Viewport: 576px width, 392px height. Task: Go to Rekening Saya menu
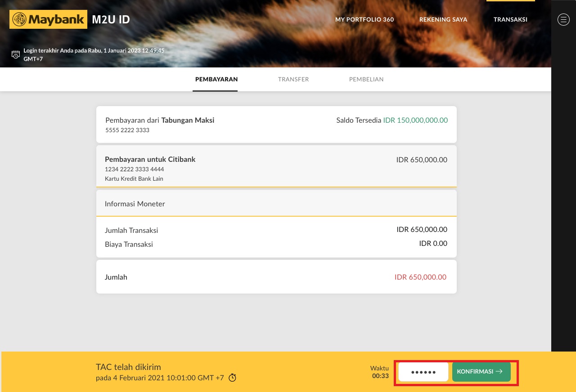tap(443, 20)
